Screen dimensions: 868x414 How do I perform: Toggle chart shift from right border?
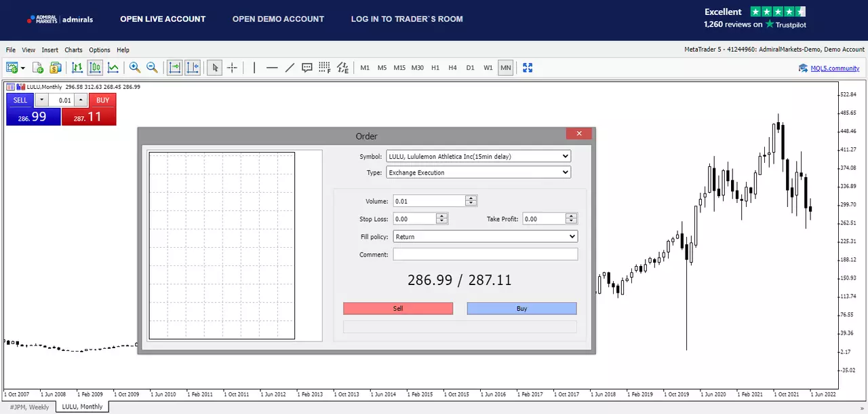pyautogui.click(x=193, y=67)
